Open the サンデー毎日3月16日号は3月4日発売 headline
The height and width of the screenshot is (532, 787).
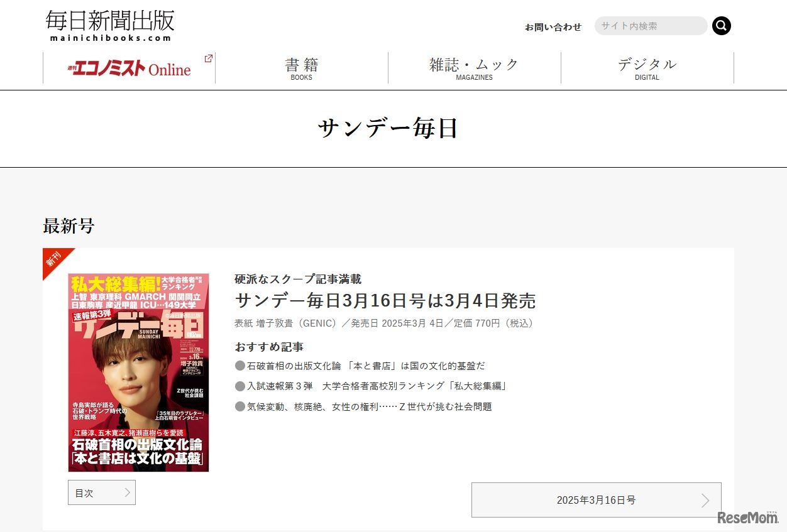coord(385,300)
